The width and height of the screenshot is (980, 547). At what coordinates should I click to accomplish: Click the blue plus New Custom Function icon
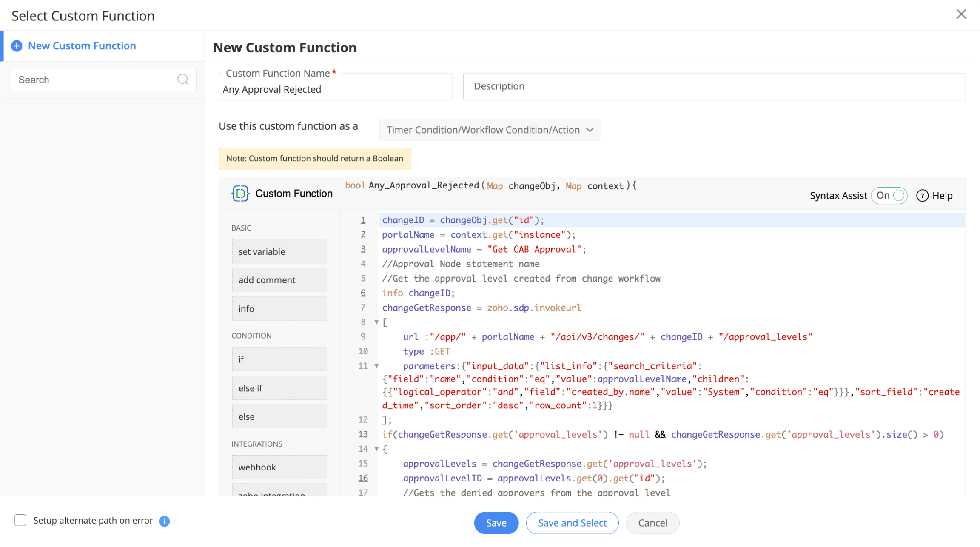click(x=17, y=46)
